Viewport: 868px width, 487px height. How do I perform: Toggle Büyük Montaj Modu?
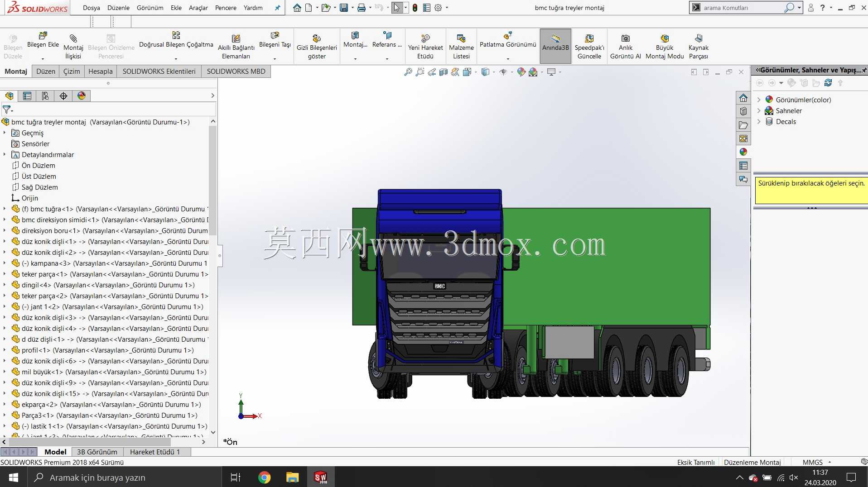[665, 46]
